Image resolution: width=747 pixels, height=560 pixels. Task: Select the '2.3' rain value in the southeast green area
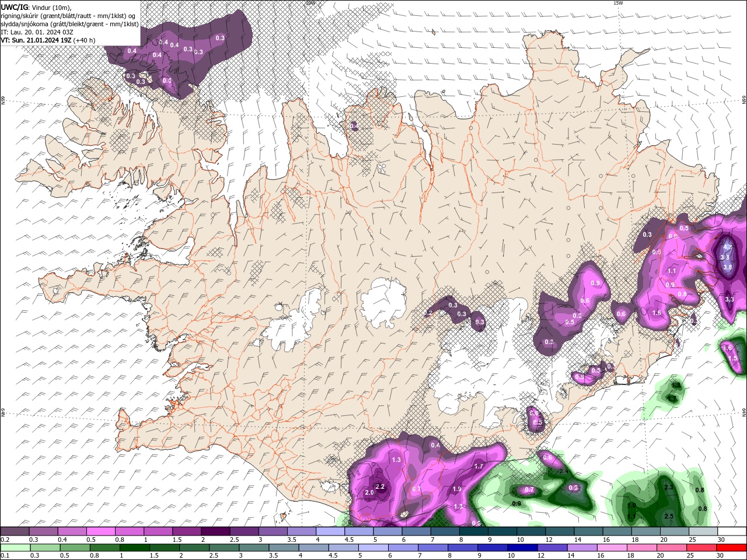click(x=669, y=487)
